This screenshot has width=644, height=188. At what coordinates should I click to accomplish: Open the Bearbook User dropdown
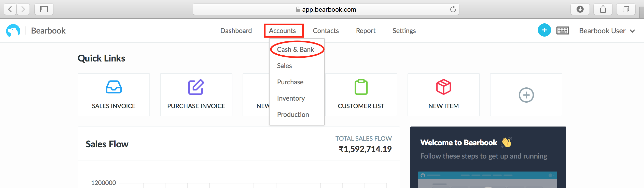607,31
